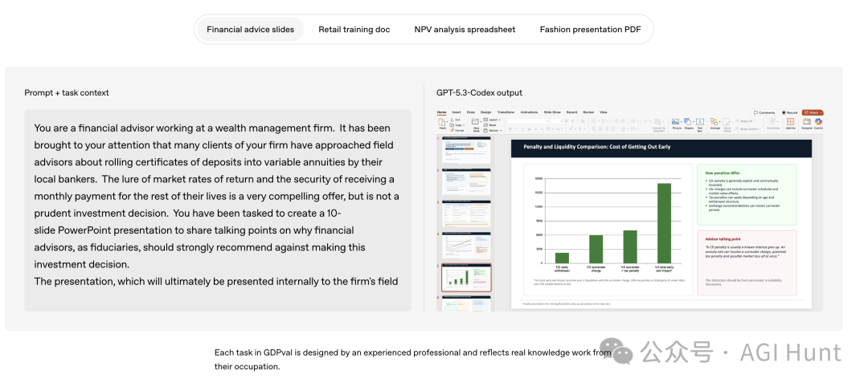Click the Cut scissors button
The height and width of the screenshot is (387, 868).
pyautogui.click(x=455, y=120)
